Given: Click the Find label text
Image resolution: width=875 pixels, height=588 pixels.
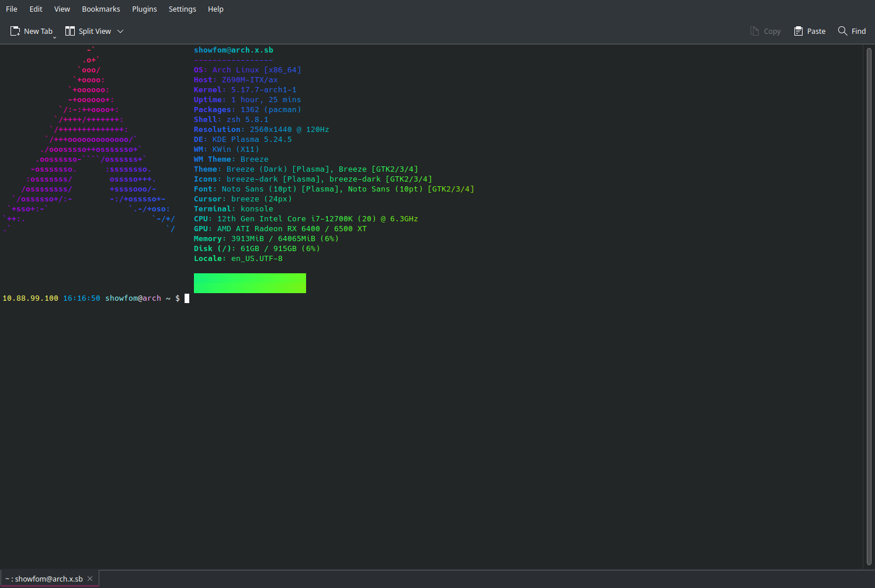Looking at the screenshot, I should [859, 32].
